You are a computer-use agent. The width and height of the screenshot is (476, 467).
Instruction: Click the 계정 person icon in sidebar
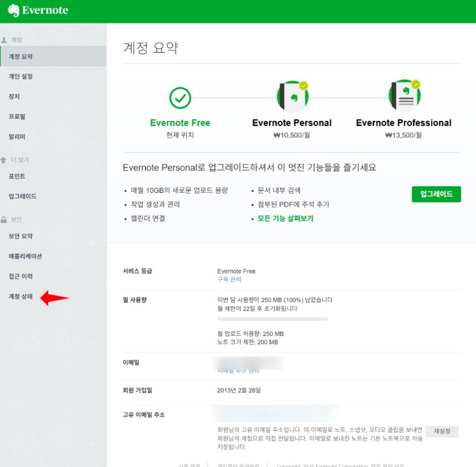(x=4, y=40)
